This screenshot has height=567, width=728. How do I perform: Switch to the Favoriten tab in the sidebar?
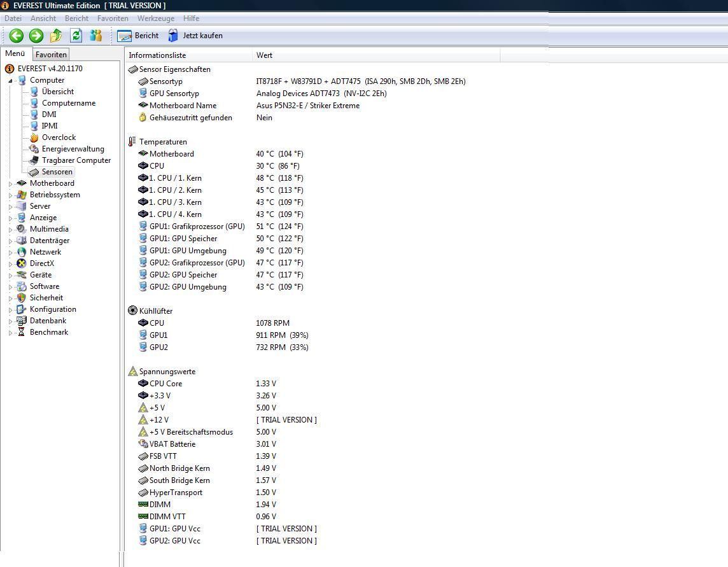(x=51, y=55)
